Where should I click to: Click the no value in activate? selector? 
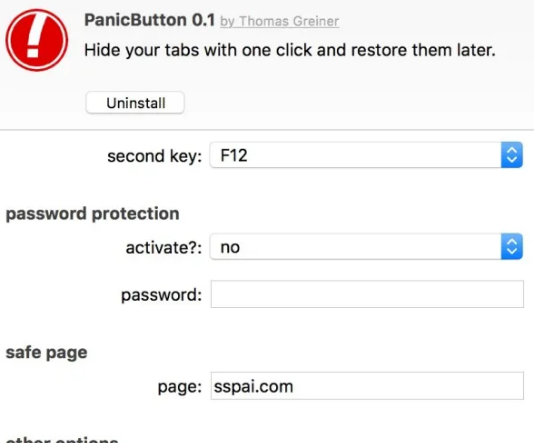point(230,248)
